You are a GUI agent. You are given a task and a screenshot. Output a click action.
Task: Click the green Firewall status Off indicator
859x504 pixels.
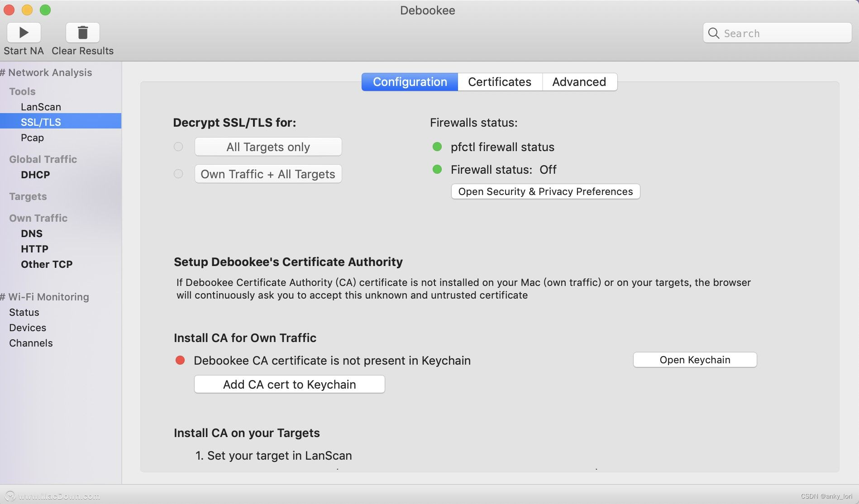point(437,169)
